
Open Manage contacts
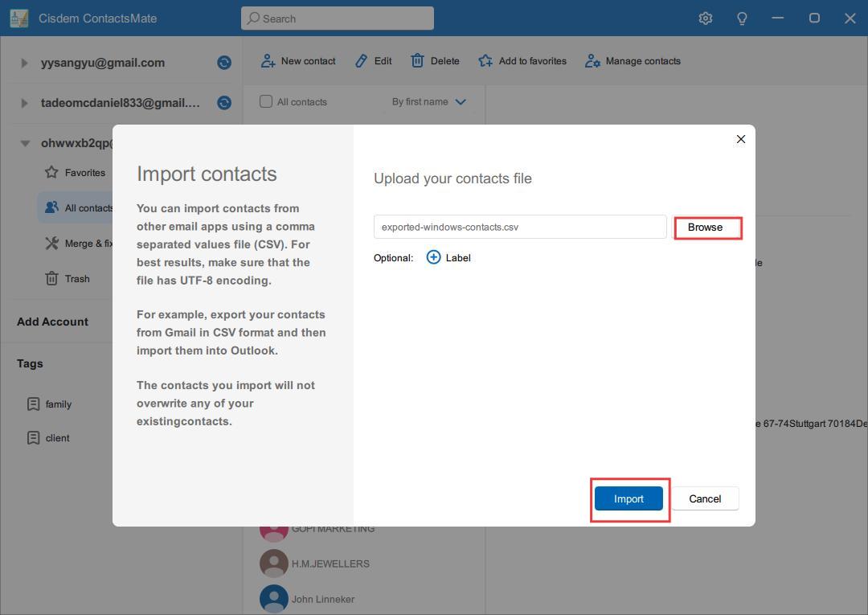pyautogui.click(x=633, y=60)
